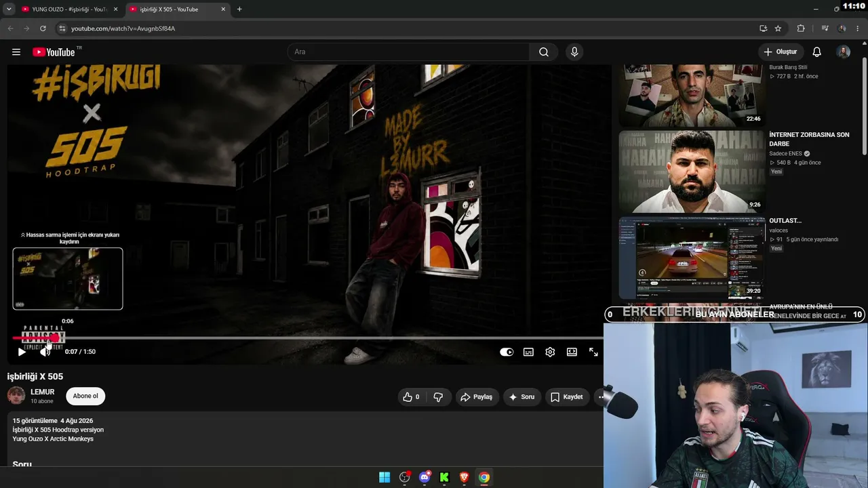Open the OUTLAST video thumbnail
The height and width of the screenshot is (488, 868).
(x=691, y=258)
